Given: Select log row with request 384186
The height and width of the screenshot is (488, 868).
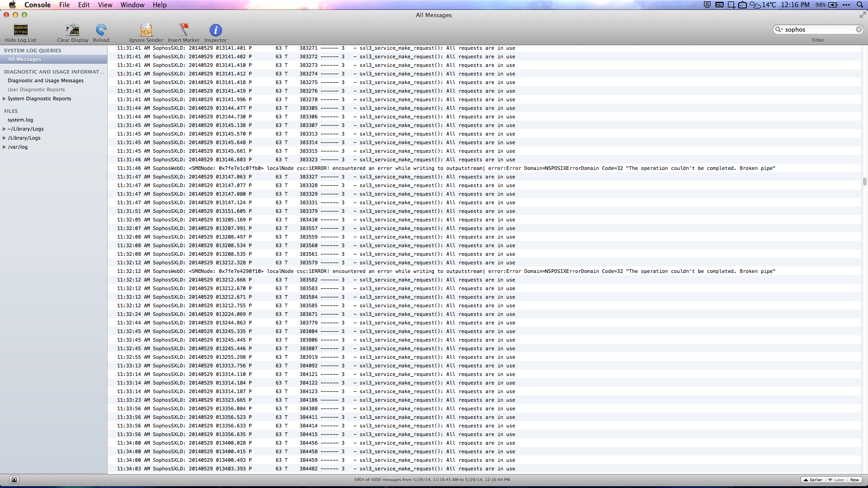Looking at the screenshot, I should [484, 400].
